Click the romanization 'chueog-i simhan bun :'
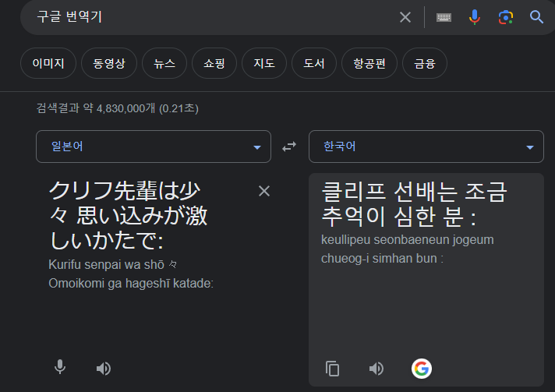Screen dimensions: 555x392 coord(382,259)
